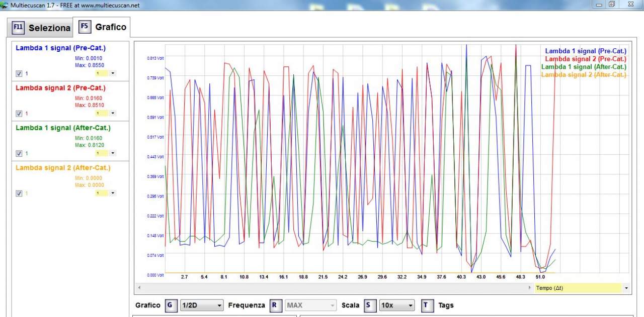This screenshot has height=317, width=644.
Task: Click the scrollbar right arrow
Action: [529, 288]
